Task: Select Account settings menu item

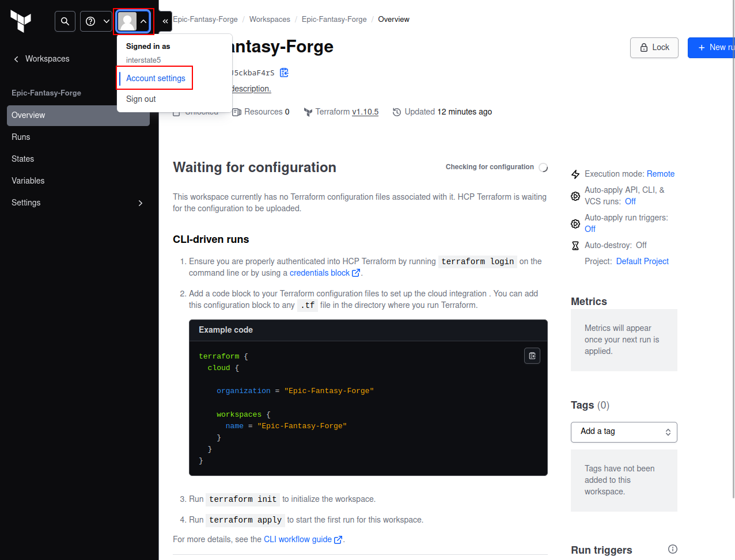Action: pos(156,78)
